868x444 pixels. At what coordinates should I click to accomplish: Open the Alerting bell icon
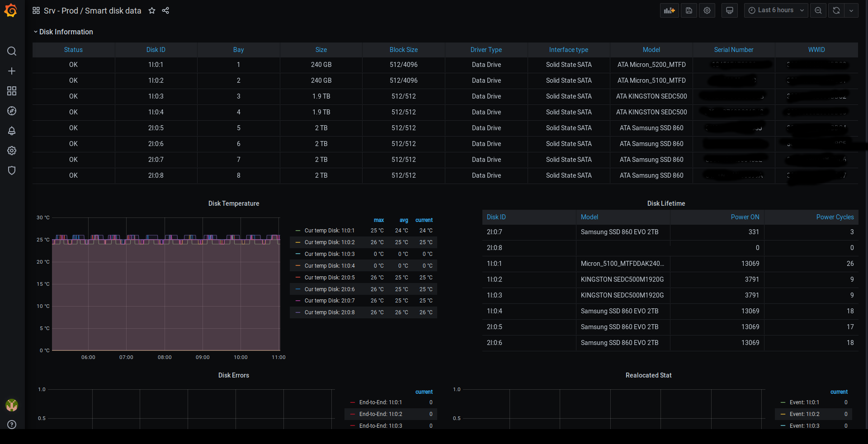(x=12, y=131)
